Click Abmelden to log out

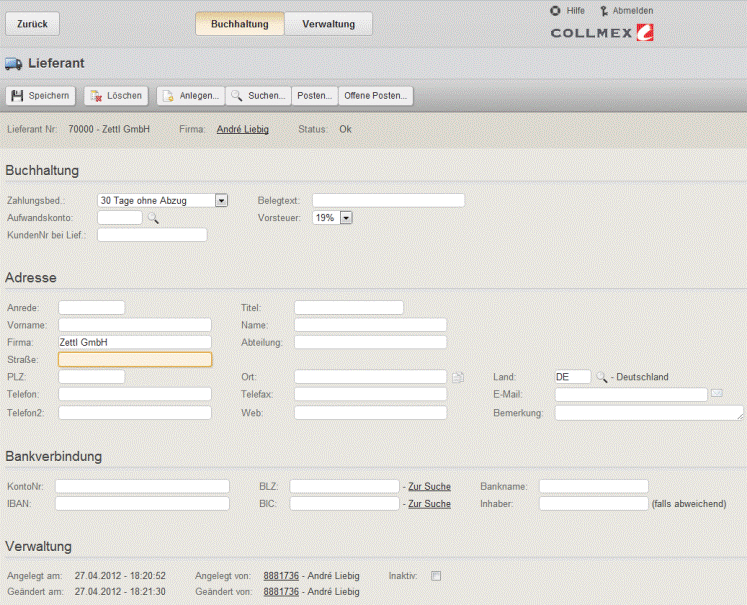coord(626,10)
